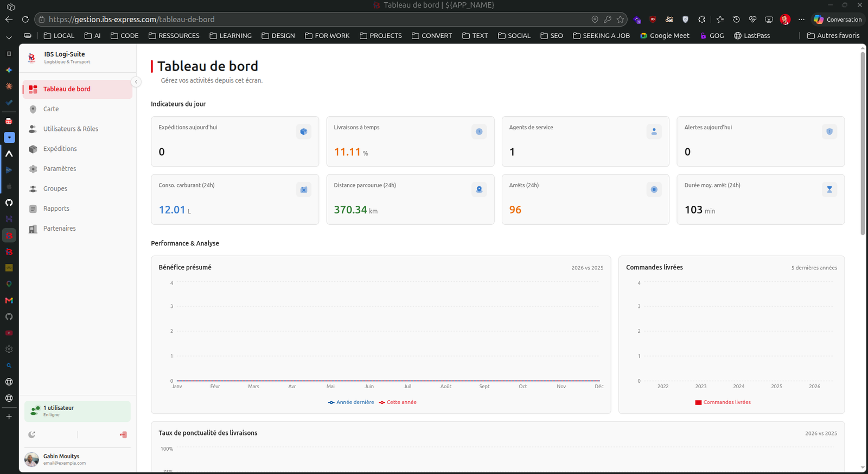Open LastPass bookmark
This screenshot has height=474, width=868.
pyautogui.click(x=752, y=36)
